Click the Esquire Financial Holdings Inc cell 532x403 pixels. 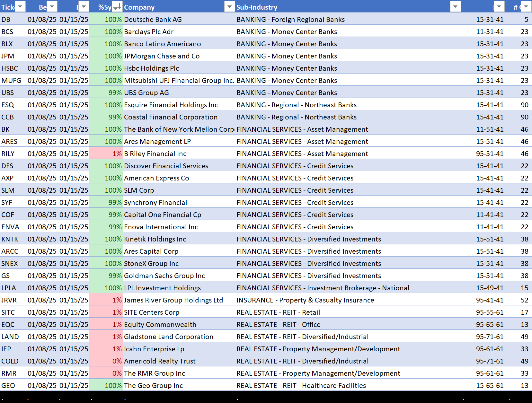179,105
